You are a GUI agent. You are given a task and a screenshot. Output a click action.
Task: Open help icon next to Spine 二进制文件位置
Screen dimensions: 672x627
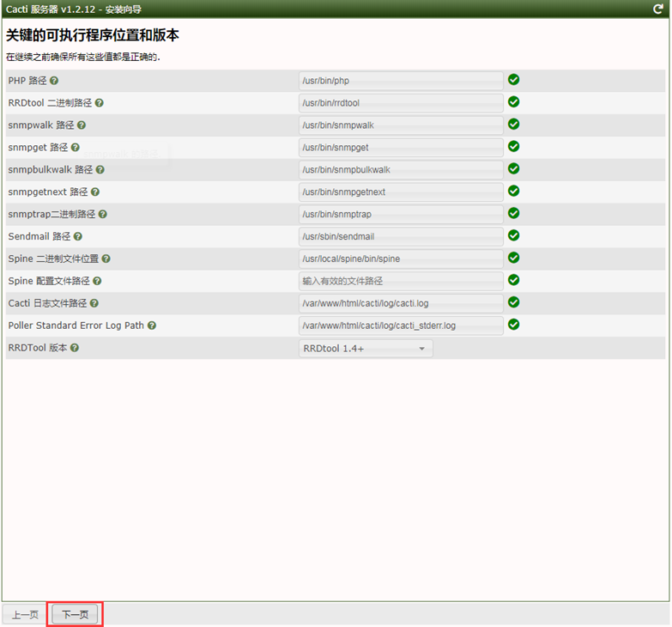click(x=106, y=259)
